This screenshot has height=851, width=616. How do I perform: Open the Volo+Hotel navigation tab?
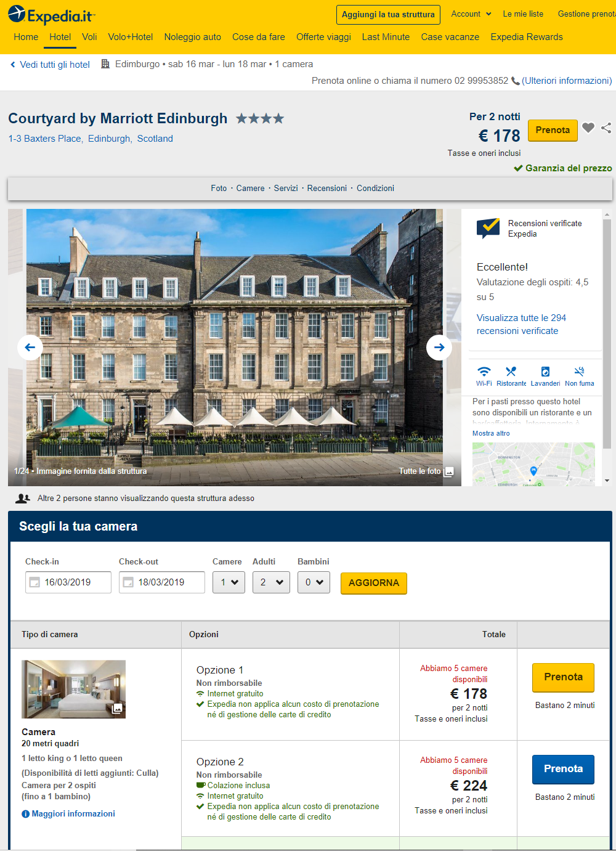coord(131,37)
